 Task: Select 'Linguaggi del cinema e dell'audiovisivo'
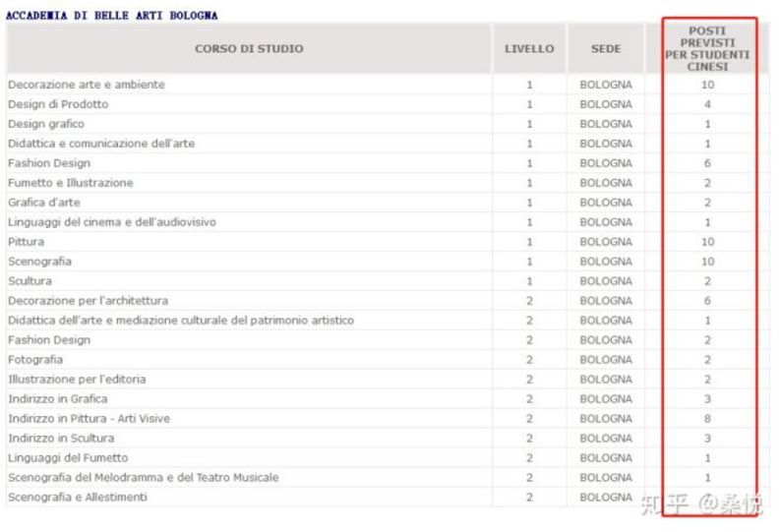(x=112, y=222)
